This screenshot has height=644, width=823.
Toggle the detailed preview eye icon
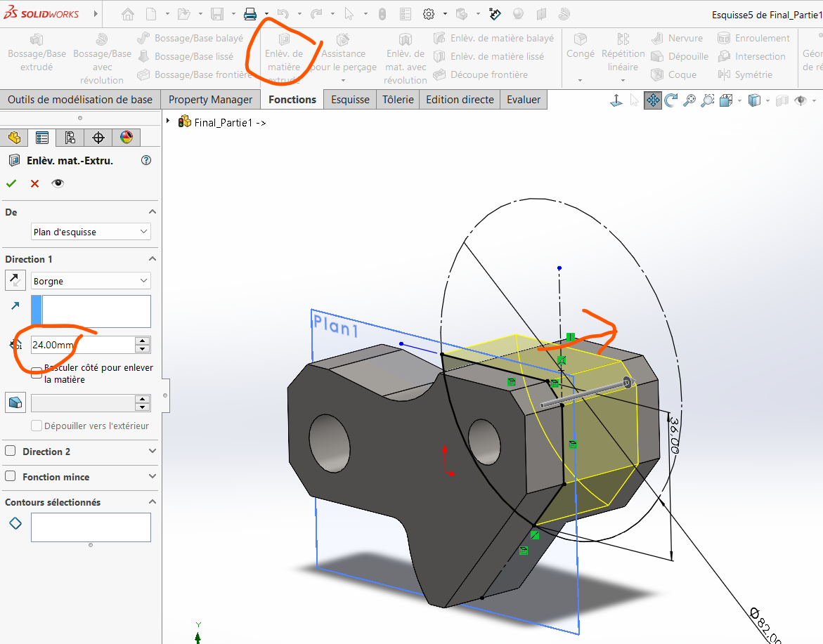[58, 183]
